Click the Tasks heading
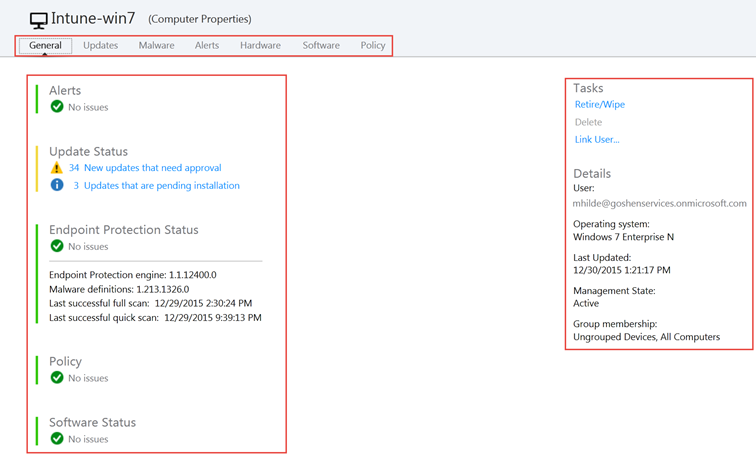 click(588, 88)
